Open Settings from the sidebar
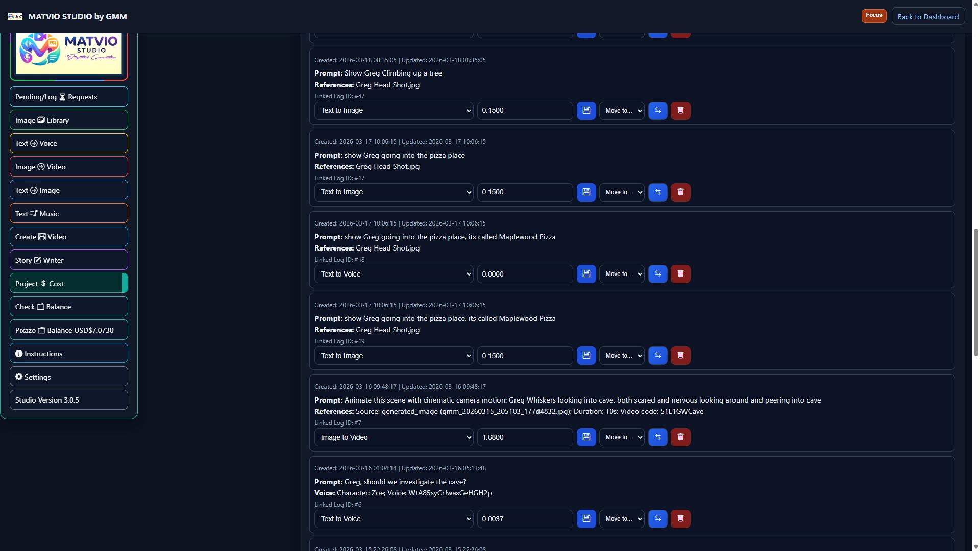The height and width of the screenshot is (551, 980). click(69, 377)
